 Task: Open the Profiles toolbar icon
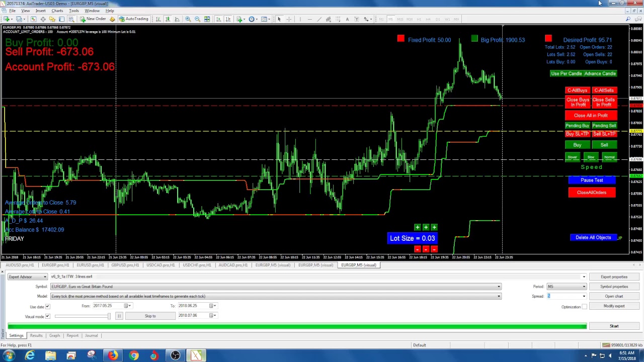pyautogui.click(x=19, y=19)
